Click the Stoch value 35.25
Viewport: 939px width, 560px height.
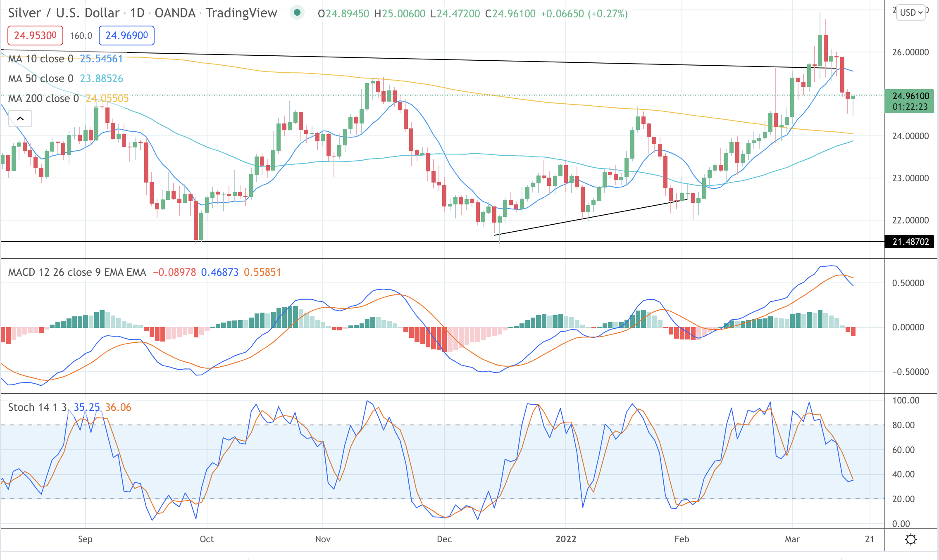[87, 407]
